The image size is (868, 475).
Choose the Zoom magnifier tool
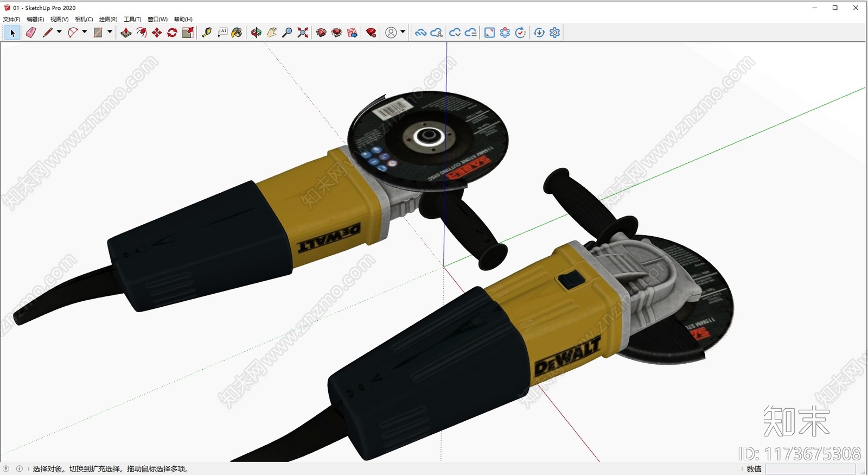point(288,33)
